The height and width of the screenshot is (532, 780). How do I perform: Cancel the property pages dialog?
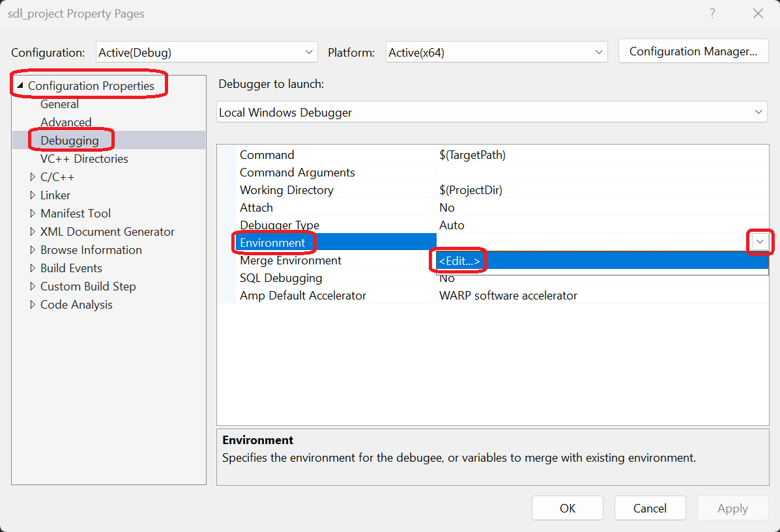tap(650, 508)
